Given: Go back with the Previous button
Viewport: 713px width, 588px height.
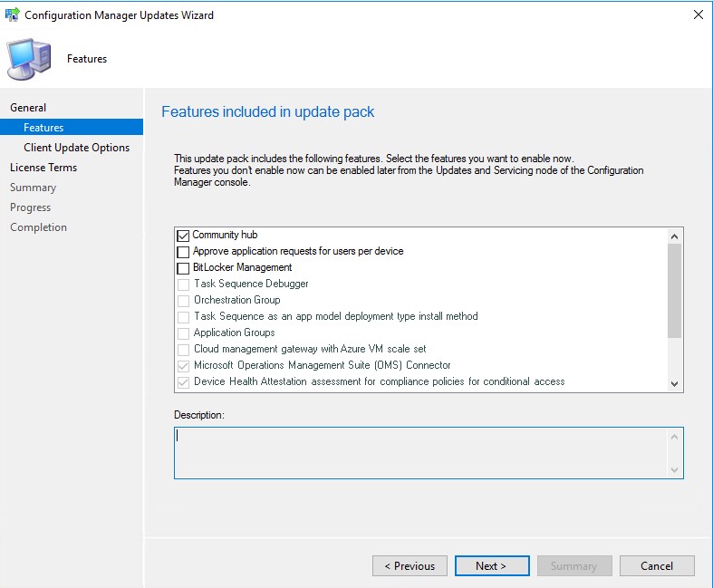Looking at the screenshot, I should [x=409, y=566].
